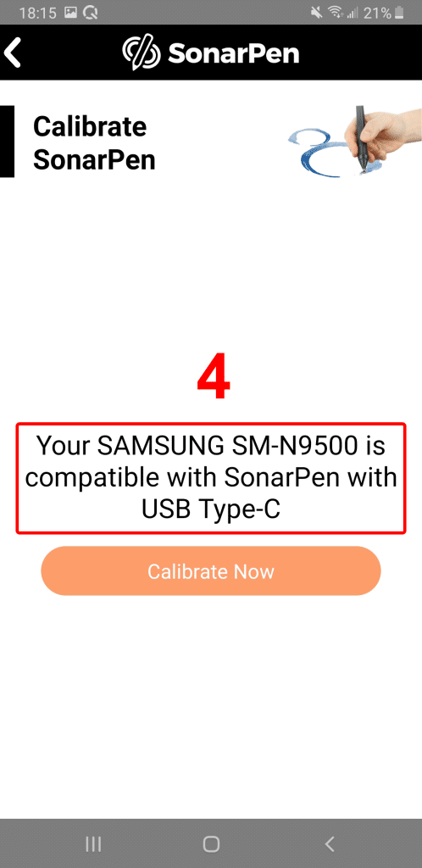Tap the Android home button
The height and width of the screenshot is (868, 422).
[x=211, y=843]
